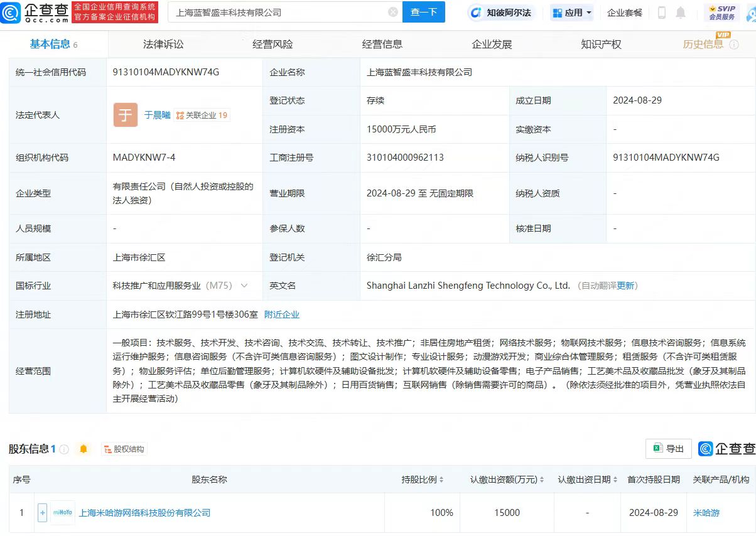Switch to 基本信息 tab
Viewport: 756px width, 536px height.
(x=53, y=44)
